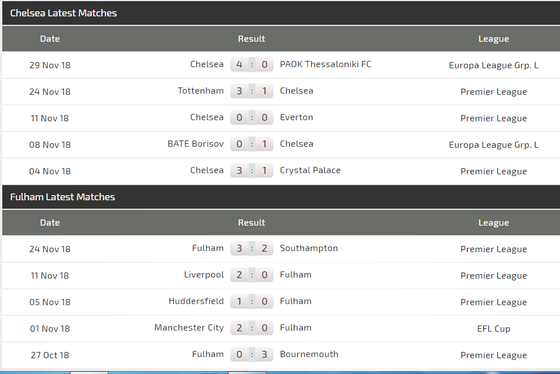The image size is (560, 374).
Task: Select the Liverpool 2:0 Fulham score
Action: [x=252, y=275]
